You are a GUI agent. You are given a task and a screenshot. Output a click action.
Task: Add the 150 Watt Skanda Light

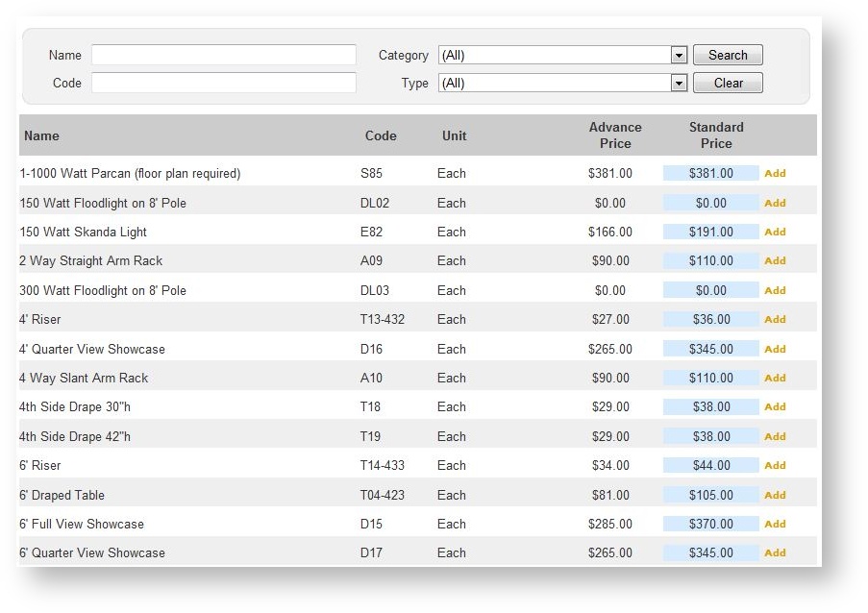775,232
